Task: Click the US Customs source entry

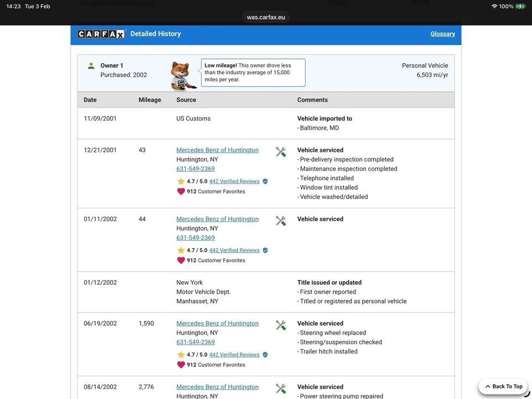Action: 193,119
